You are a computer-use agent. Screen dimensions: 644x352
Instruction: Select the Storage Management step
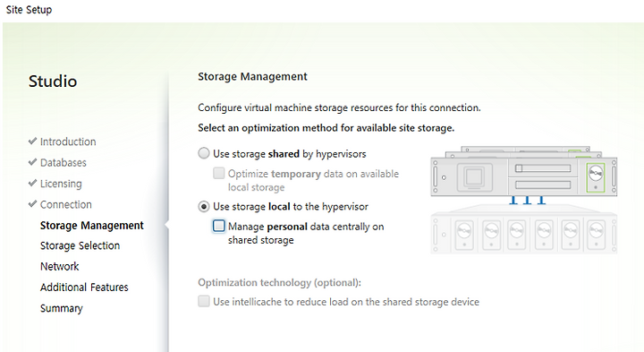click(92, 226)
